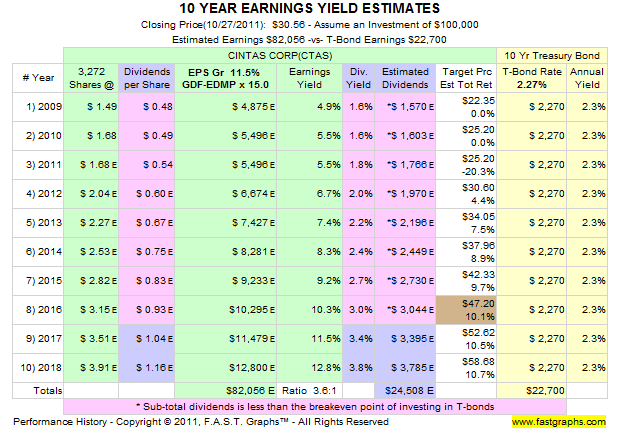Select the '2) 2010' row label
This screenshot has height=439, width=623.
38,136
